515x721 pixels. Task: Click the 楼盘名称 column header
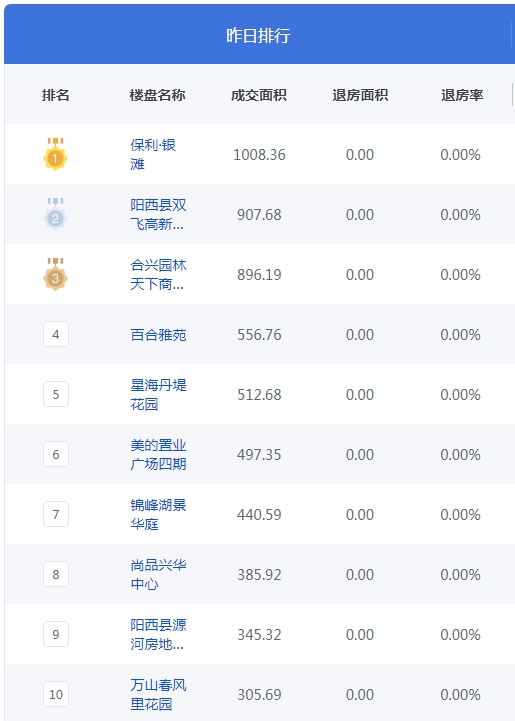point(157,95)
